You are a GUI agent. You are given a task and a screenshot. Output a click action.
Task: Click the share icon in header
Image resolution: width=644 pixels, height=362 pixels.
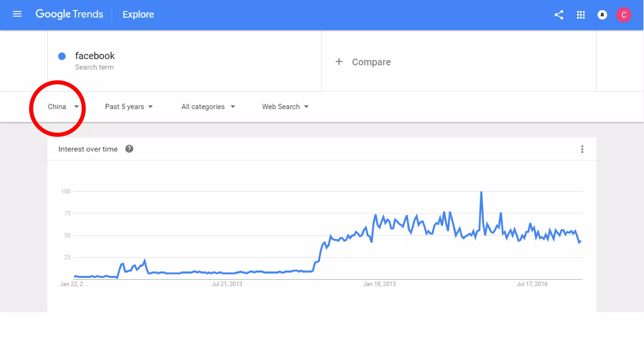[559, 15]
